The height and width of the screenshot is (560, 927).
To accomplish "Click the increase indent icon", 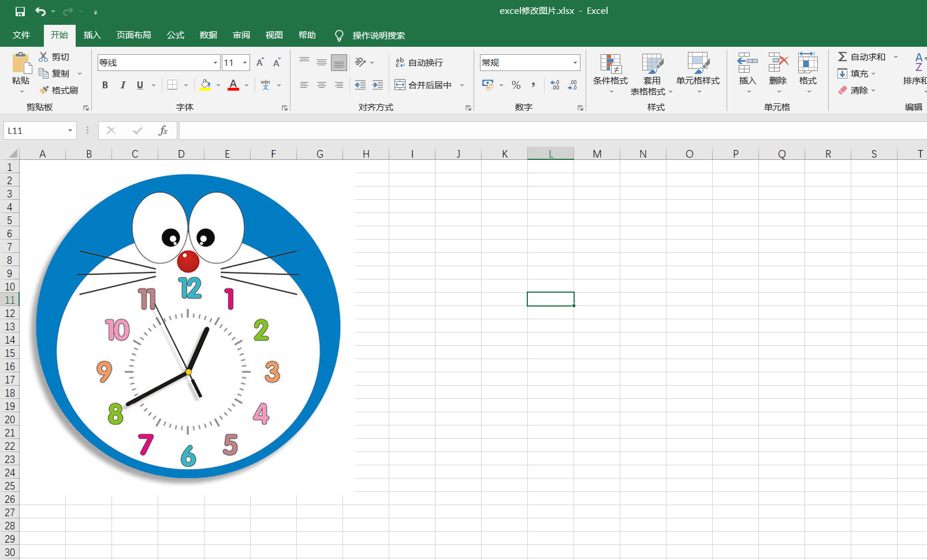I will [x=378, y=85].
